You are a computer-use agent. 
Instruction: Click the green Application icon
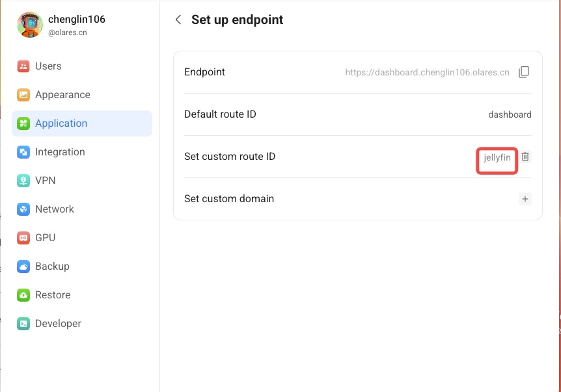[23, 124]
